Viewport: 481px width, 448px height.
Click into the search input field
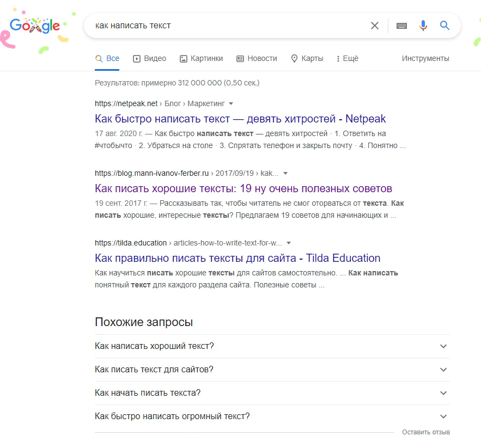[x=229, y=26]
